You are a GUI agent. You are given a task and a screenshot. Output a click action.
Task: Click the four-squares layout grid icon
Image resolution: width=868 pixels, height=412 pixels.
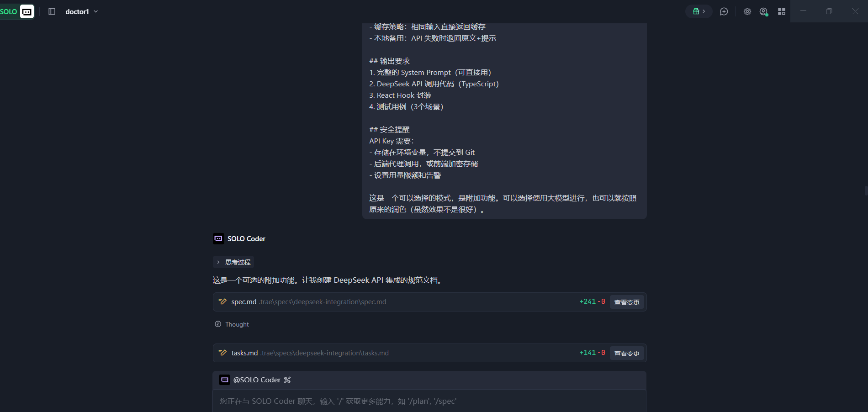pyautogui.click(x=782, y=11)
